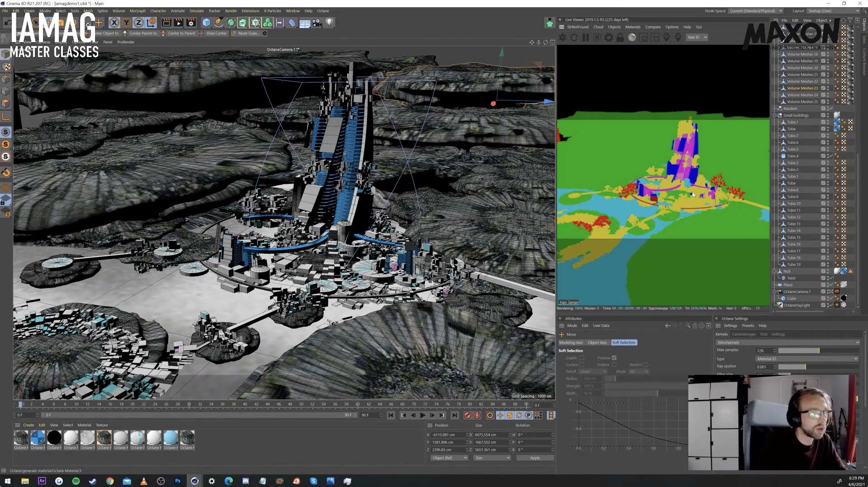
Task: Check the Surface option in Soft Selection
Action: click(x=582, y=364)
